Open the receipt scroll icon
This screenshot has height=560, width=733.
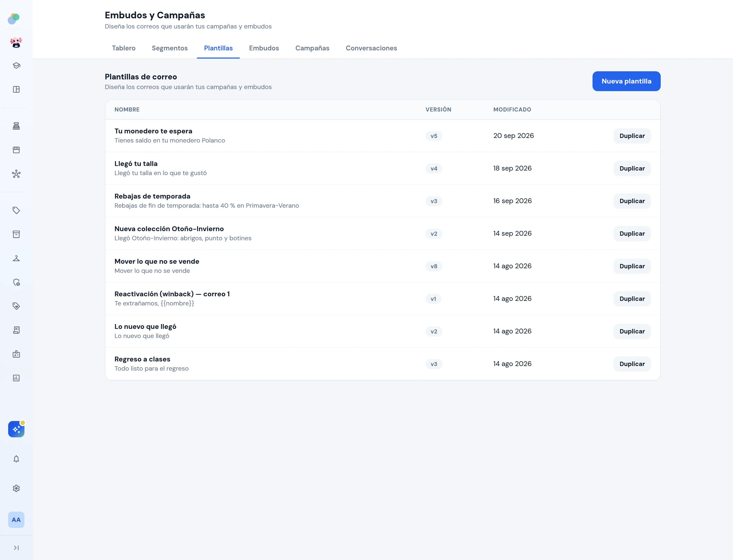pyautogui.click(x=16, y=330)
